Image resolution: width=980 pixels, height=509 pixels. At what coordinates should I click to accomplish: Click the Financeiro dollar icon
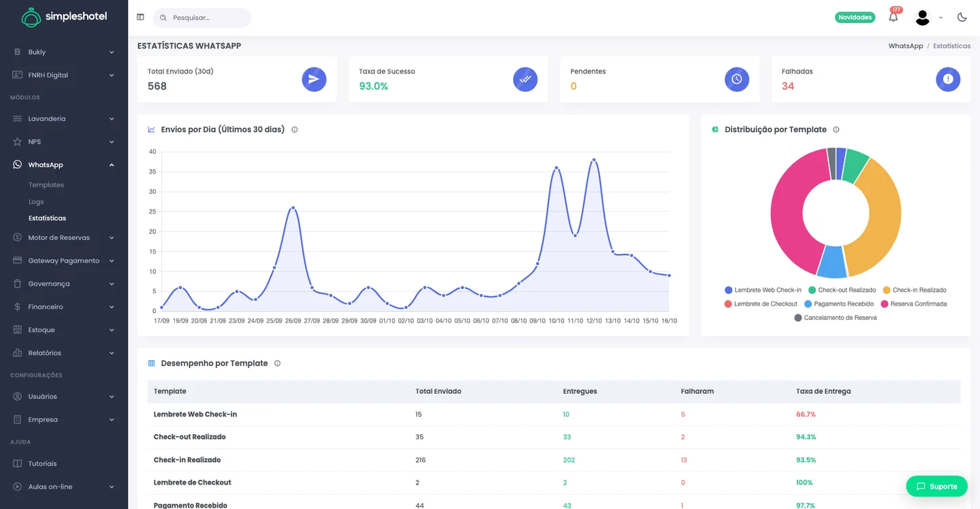18,307
